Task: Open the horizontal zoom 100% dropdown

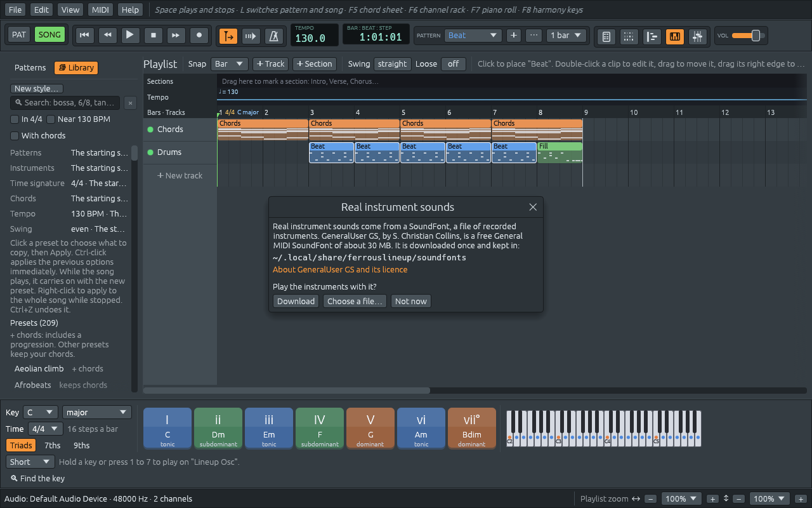Action: (682, 499)
